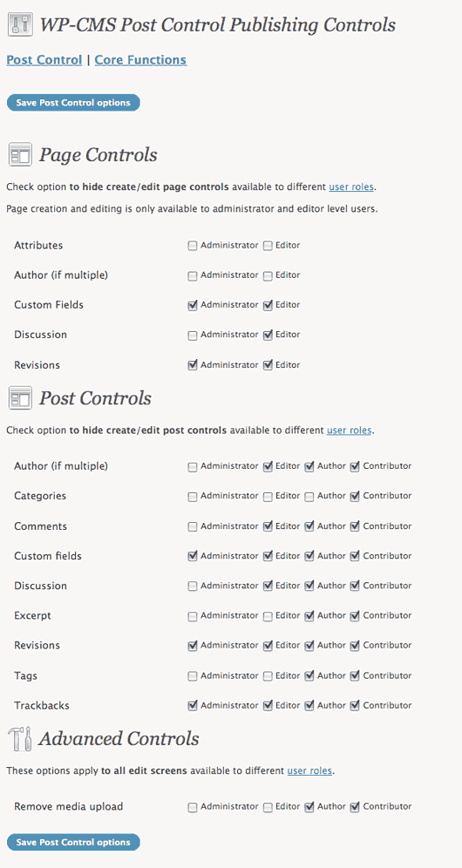Click the bottom Save Post Control options button
The image size is (462, 868).
click(73, 843)
